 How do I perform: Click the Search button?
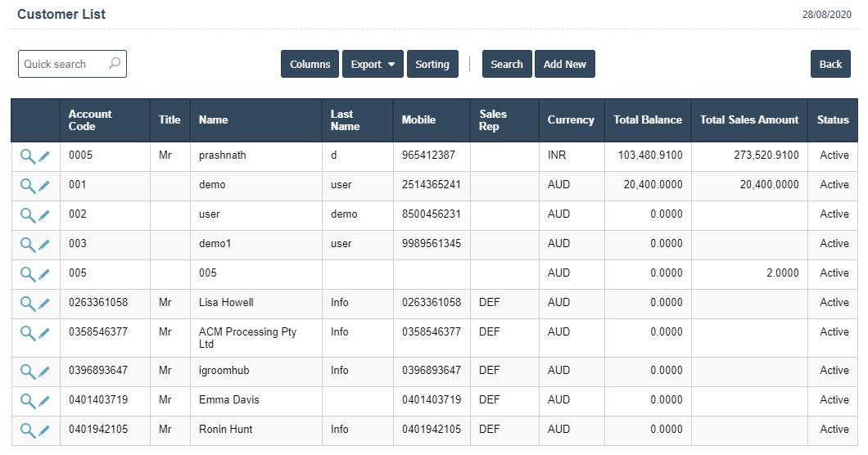(507, 65)
